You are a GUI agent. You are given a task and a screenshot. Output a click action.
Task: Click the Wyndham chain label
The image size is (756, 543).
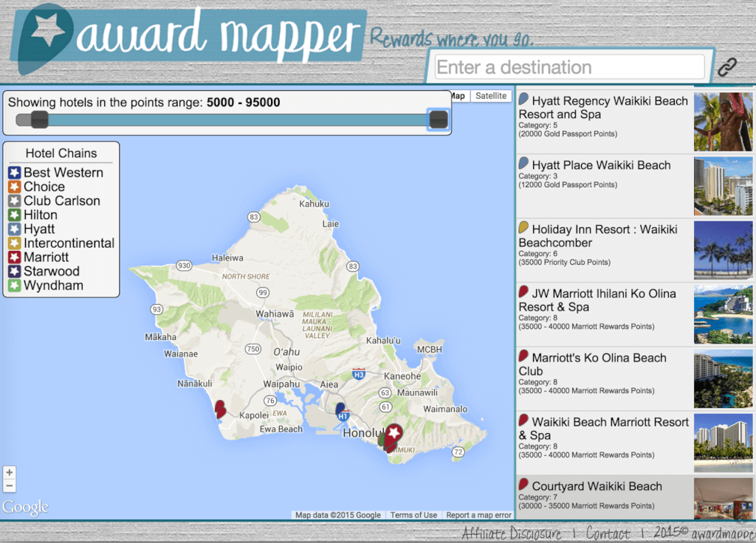53,286
